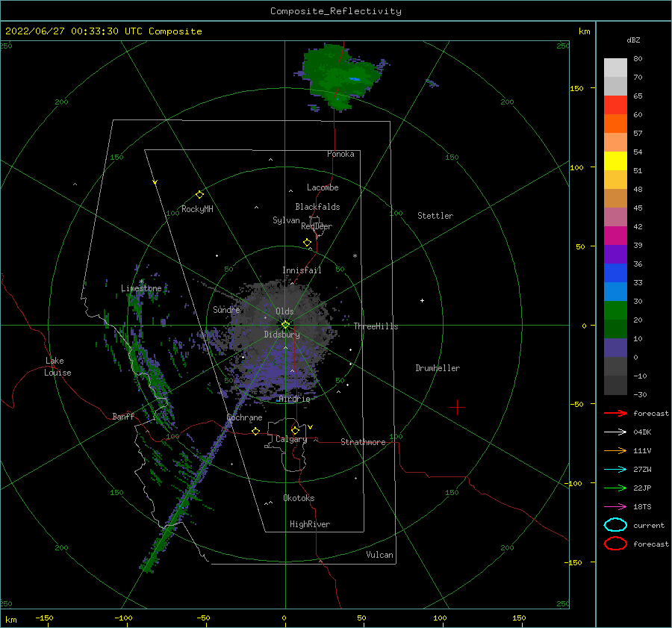Image resolution: width=672 pixels, height=628 pixels.
Task: Click the red forecast ellipse legend icon
Action: pos(615,544)
